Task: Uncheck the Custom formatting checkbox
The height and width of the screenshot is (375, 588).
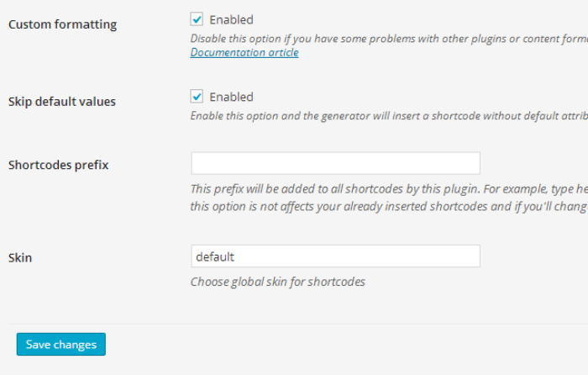Action: point(197,19)
